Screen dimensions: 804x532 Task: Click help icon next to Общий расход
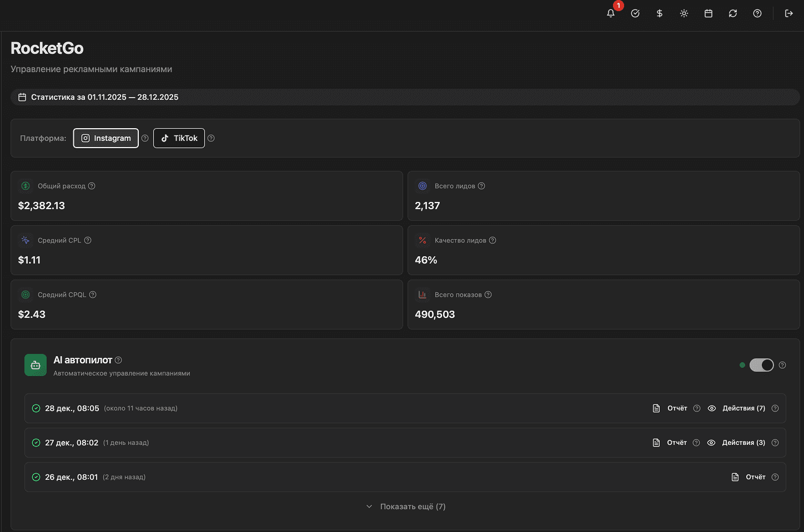click(x=92, y=186)
